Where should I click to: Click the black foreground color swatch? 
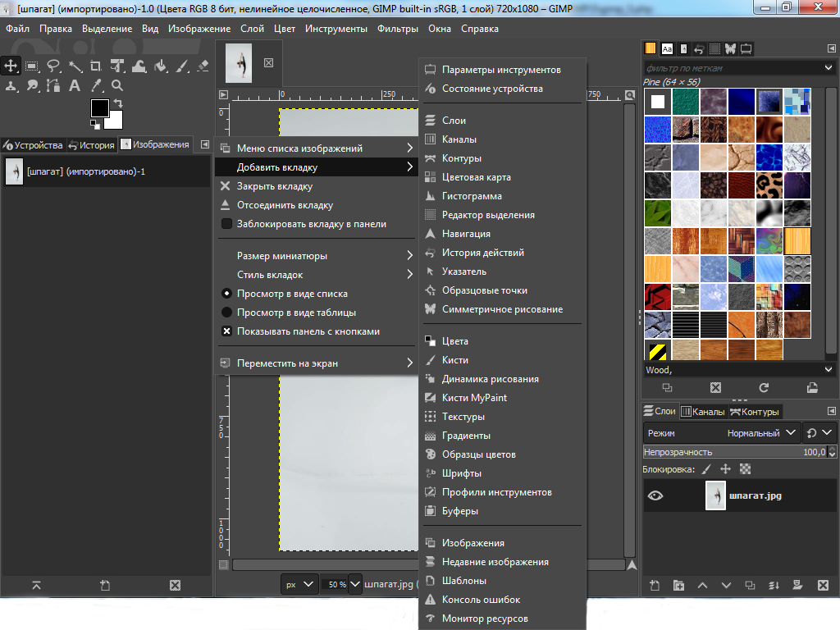(98, 108)
